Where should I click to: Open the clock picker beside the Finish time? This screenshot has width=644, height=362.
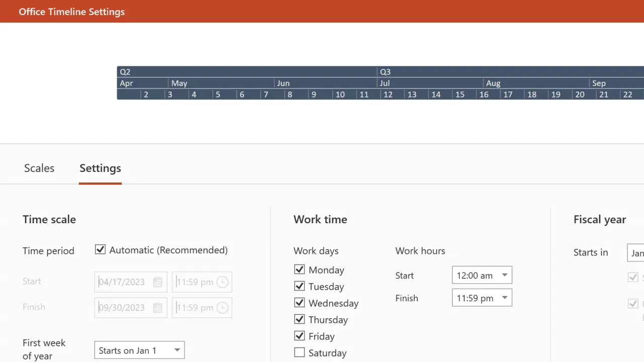pos(222,308)
